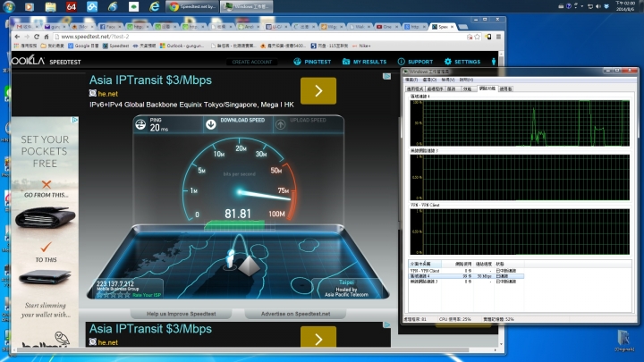Click the CPU usage 25% status entry
The height and width of the screenshot is (362, 644).
click(x=454, y=319)
